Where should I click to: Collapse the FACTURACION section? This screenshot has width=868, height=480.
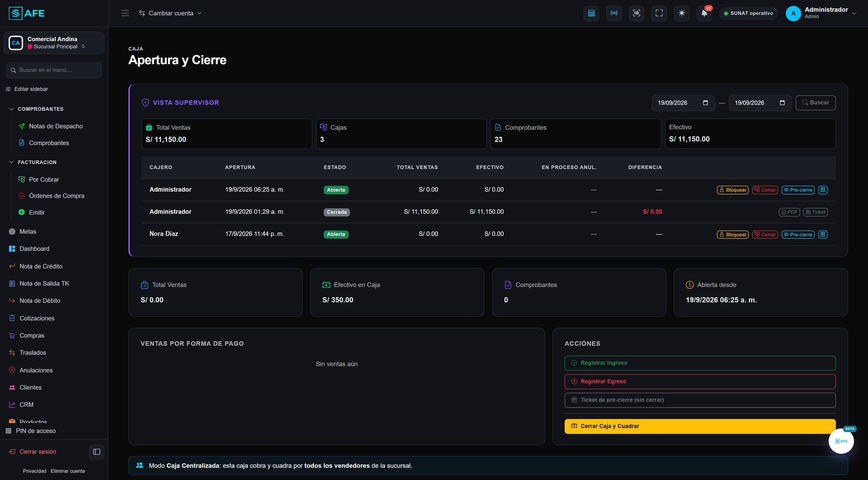pos(33,162)
